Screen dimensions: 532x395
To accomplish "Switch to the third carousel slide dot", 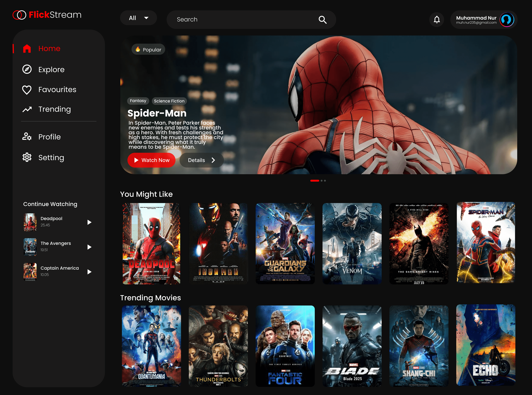I will pos(325,181).
